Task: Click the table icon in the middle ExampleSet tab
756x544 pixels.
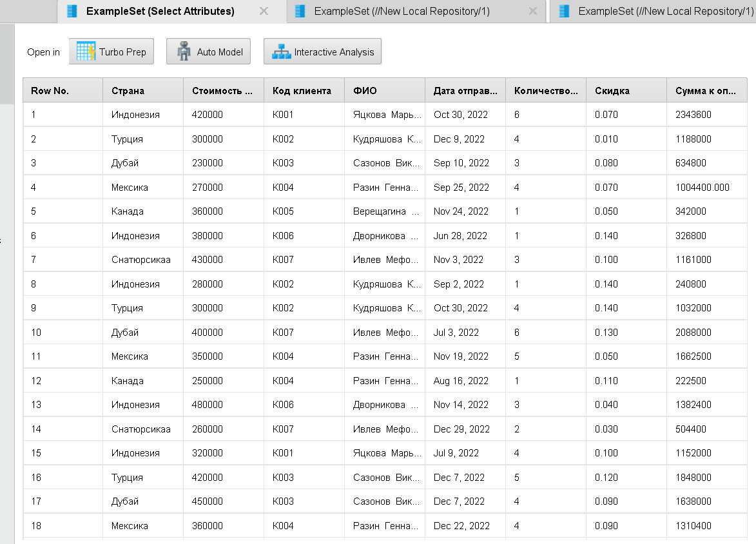Action: (x=300, y=11)
